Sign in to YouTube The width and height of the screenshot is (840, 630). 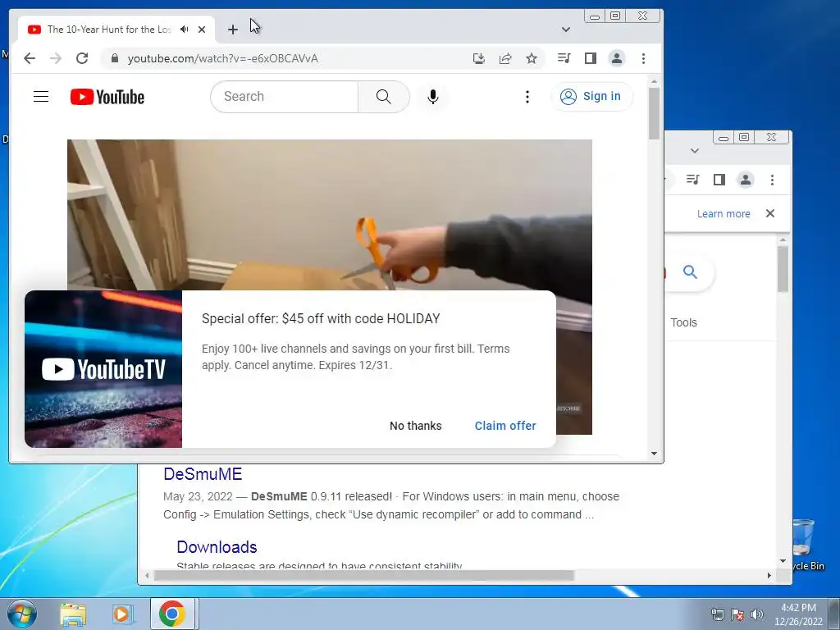(592, 97)
